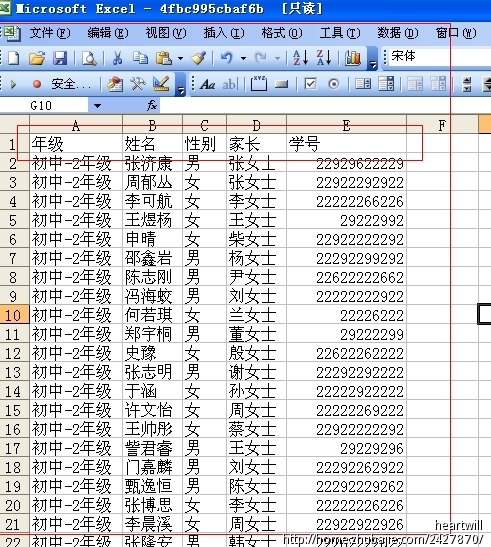Activate the Format Painter brush
This screenshot has height=547, width=491.
coord(198,58)
